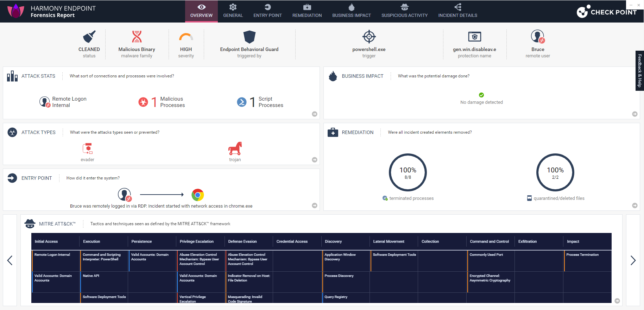644x310 pixels.
Task: Select Commonly Used Port cell
Action: 491,261
